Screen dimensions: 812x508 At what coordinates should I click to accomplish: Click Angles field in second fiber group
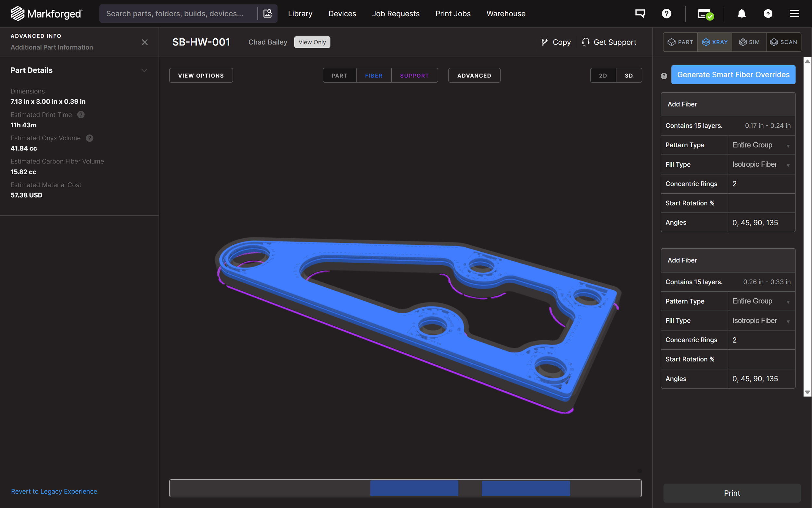pos(761,379)
